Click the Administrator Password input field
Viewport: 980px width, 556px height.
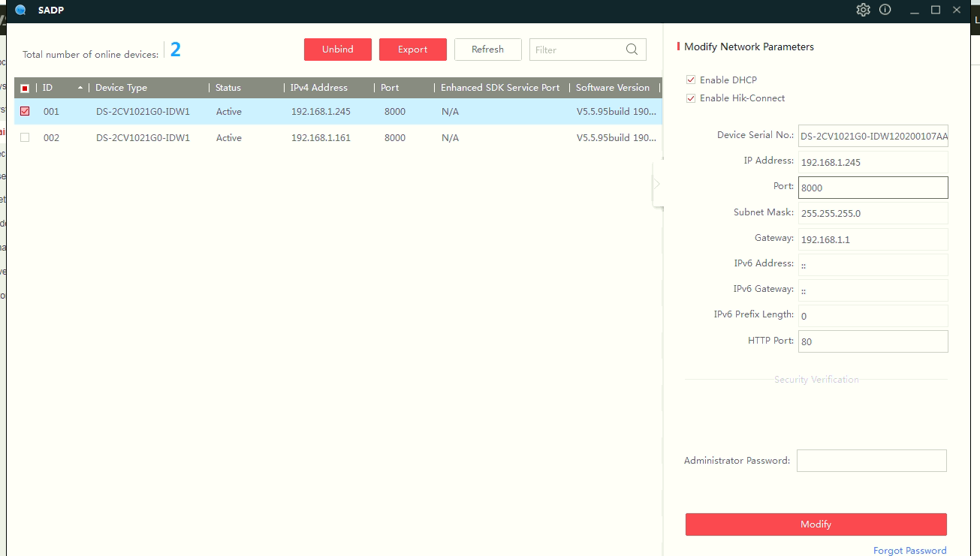click(871, 461)
